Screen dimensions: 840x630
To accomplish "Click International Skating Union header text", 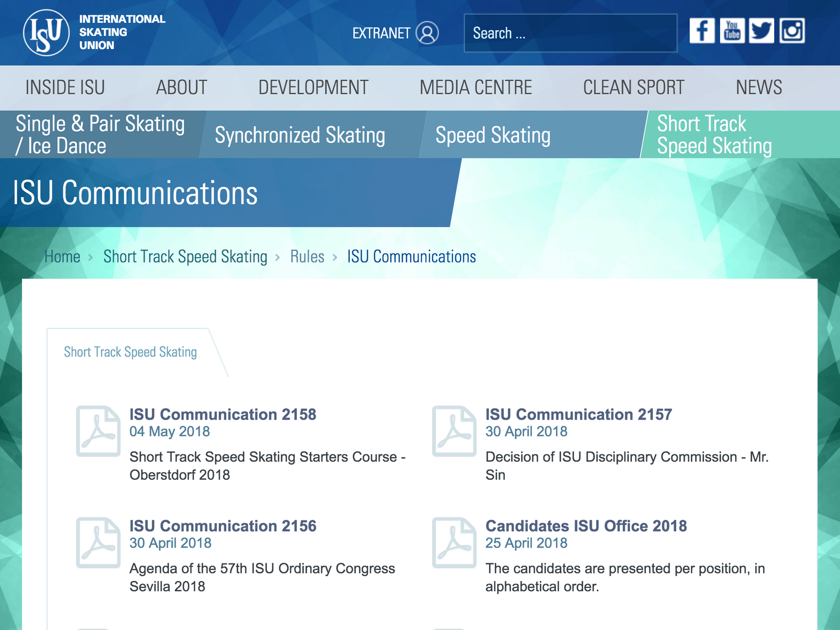I will [x=122, y=32].
